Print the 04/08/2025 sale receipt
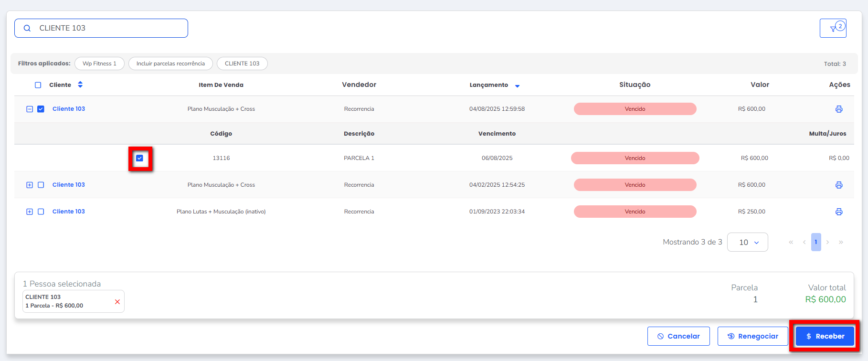This screenshot has width=868, height=361. 838,109
